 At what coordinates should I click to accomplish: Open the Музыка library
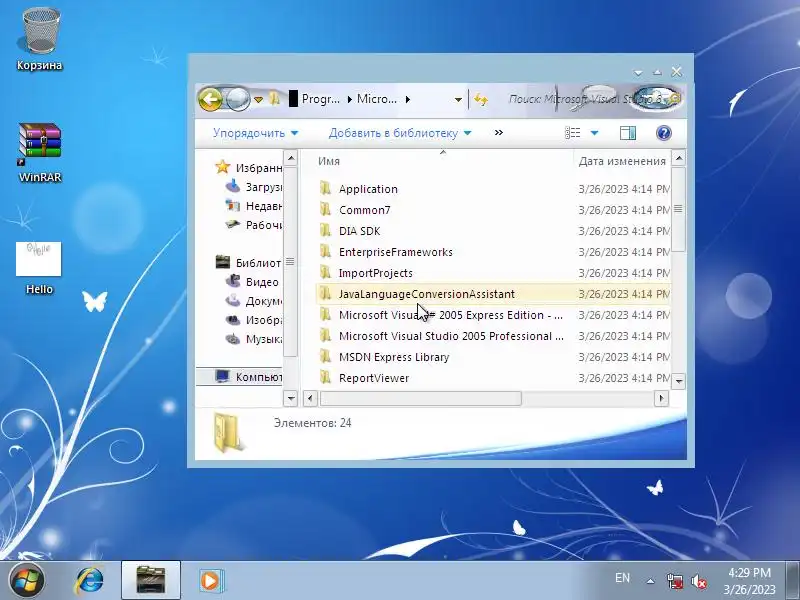pos(254,339)
